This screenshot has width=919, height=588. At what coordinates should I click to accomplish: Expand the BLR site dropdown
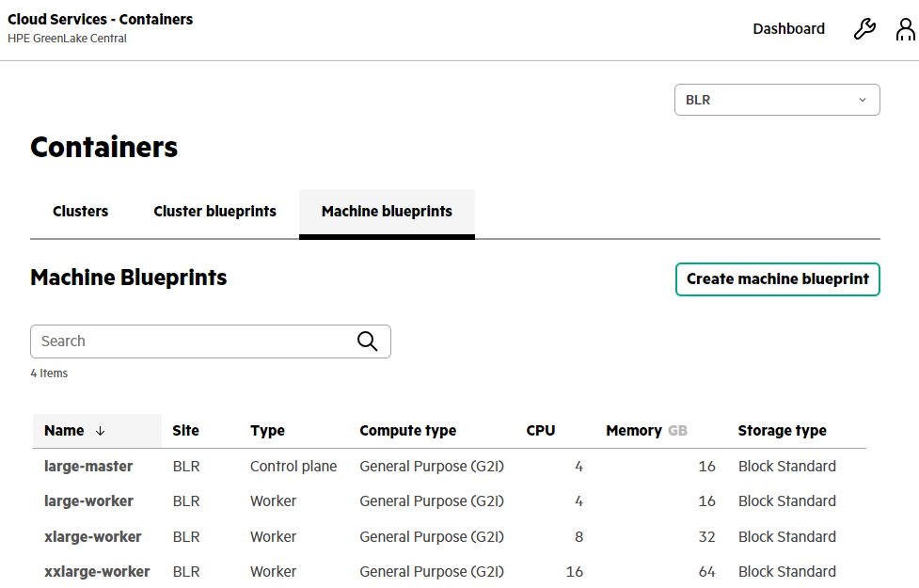tap(777, 100)
